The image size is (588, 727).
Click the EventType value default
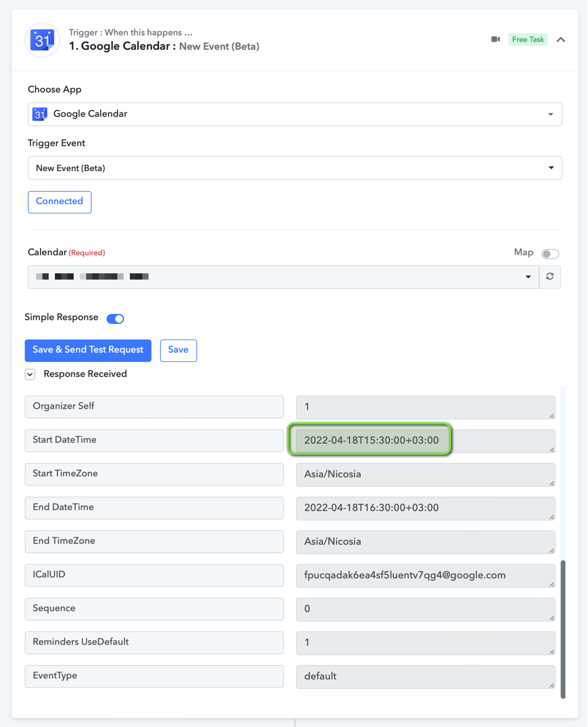tap(426, 677)
